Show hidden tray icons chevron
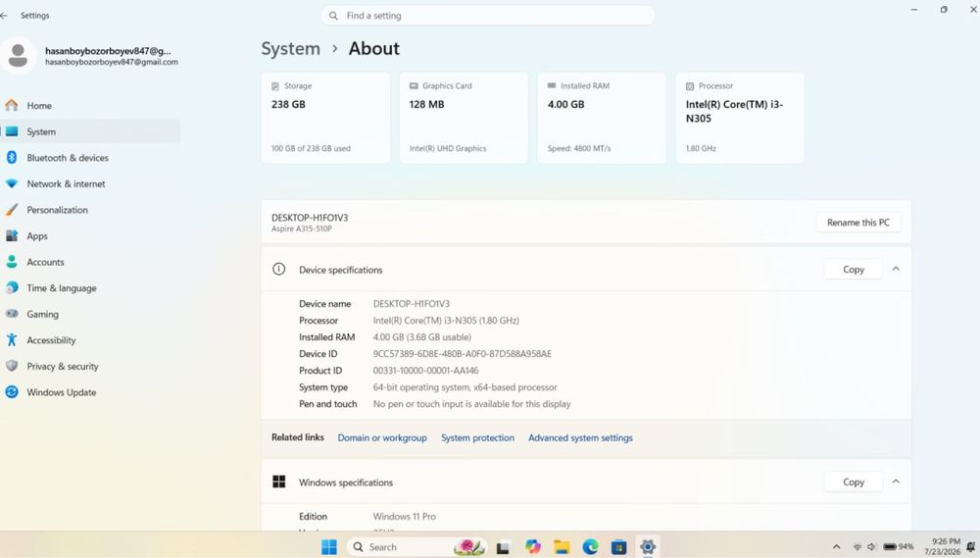980x558 pixels. pos(836,547)
